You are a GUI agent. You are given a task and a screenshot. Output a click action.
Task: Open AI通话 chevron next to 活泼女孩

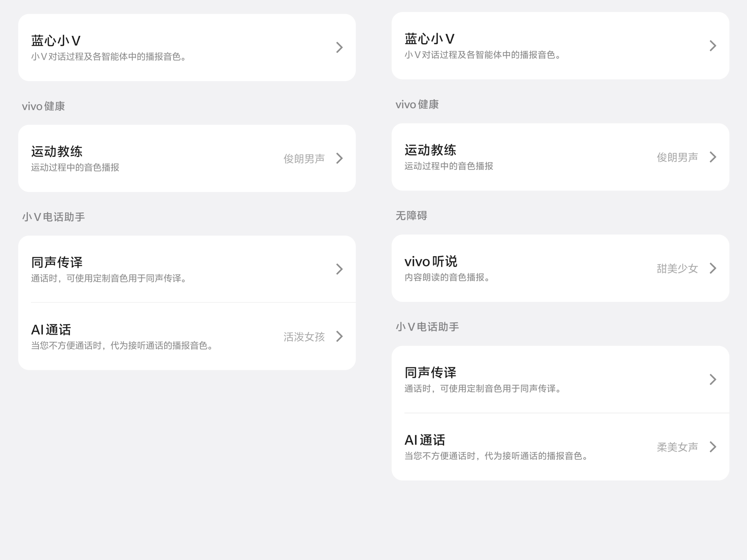point(339,336)
